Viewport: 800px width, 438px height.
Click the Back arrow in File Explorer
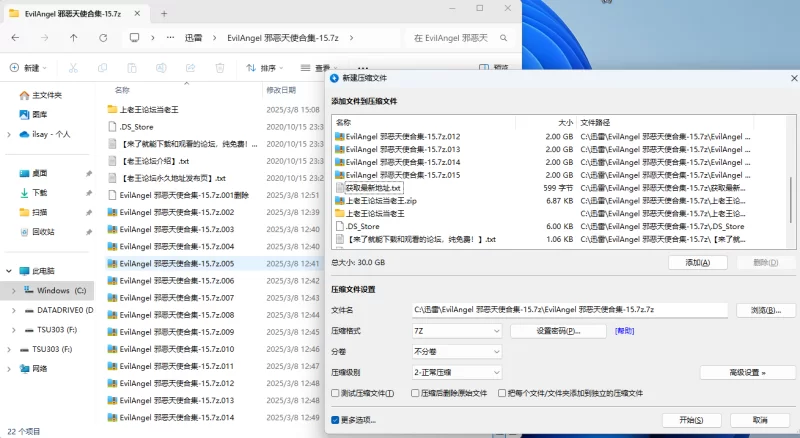[15, 38]
